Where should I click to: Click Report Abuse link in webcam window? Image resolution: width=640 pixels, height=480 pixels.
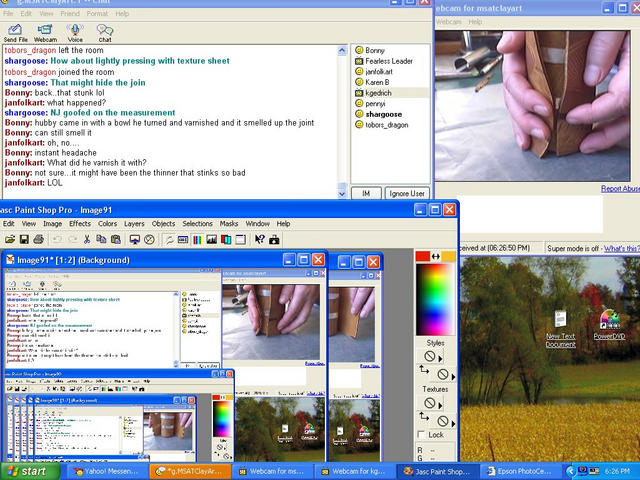(620, 189)
